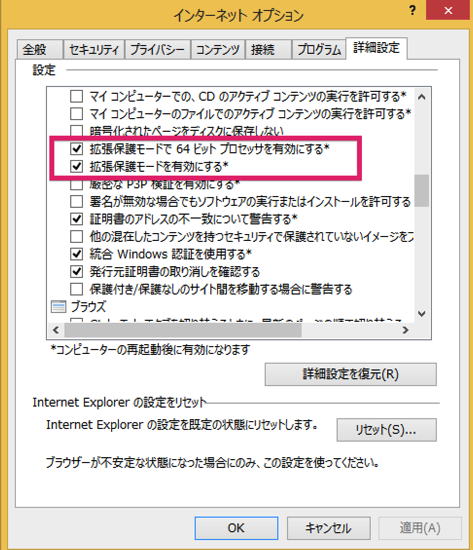Uncheck 拡張保護モードを有効にする option
This screenshot has height=550, width=473.
(76, 166)
